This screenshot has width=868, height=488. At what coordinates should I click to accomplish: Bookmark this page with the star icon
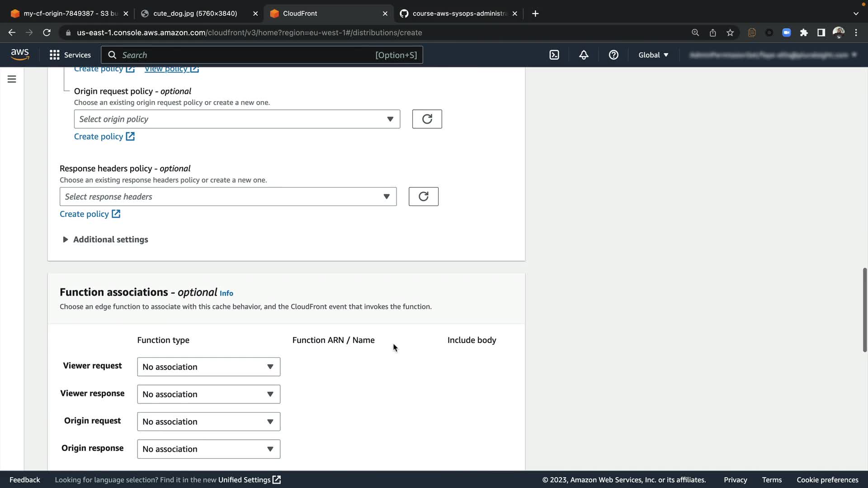(730, 33)
